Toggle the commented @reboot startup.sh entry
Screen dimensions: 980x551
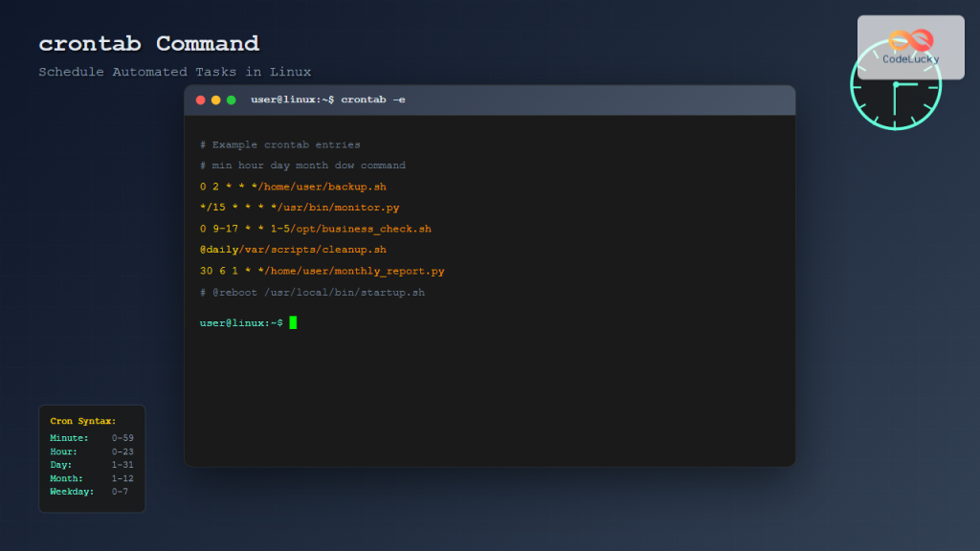(312, 292)
